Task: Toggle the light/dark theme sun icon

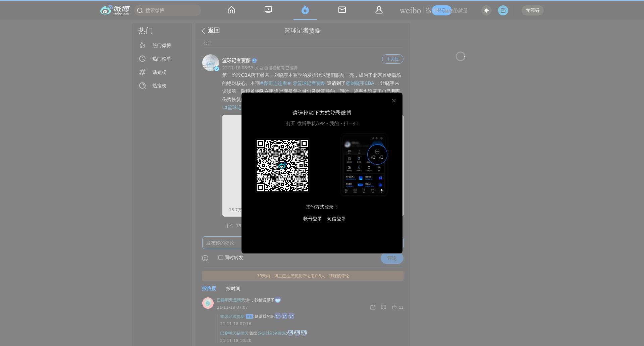Action: click(486, 10)
